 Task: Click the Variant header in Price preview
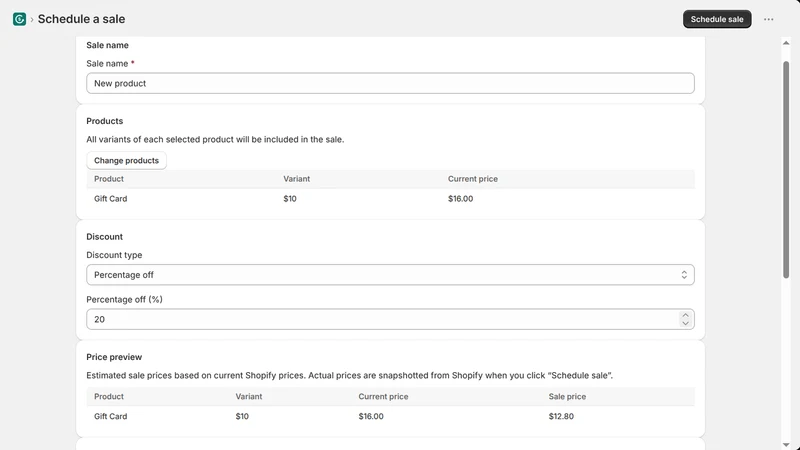point(248,396)
